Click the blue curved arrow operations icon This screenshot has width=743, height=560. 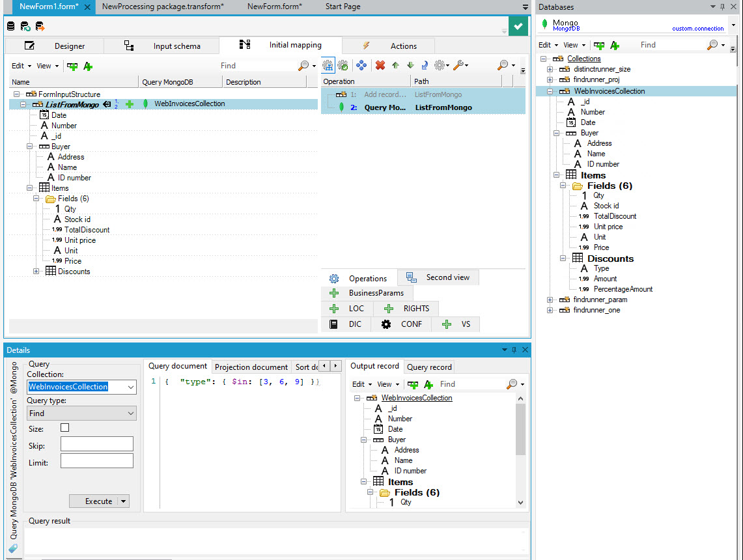pos(425,65)
